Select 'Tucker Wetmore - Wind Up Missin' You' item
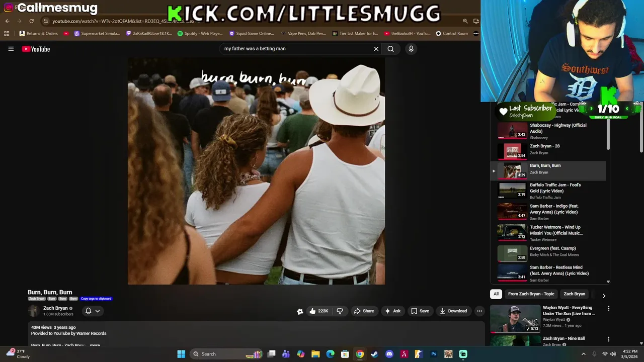 [x=548, y=233]
